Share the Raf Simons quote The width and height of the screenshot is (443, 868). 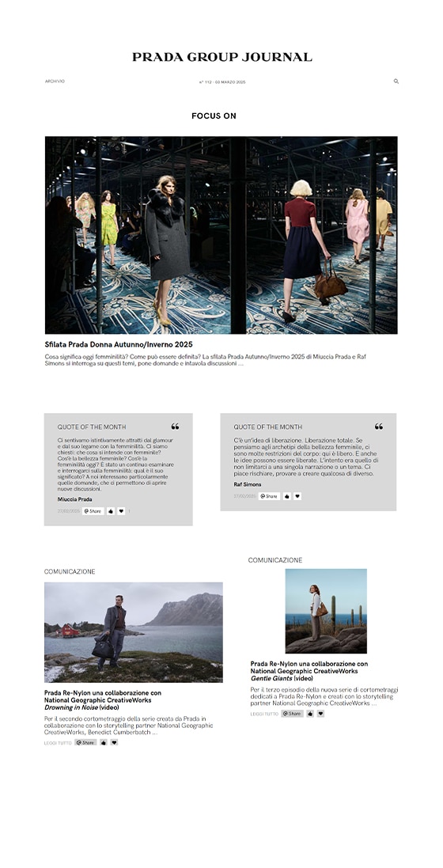click(x=269, y=496)
